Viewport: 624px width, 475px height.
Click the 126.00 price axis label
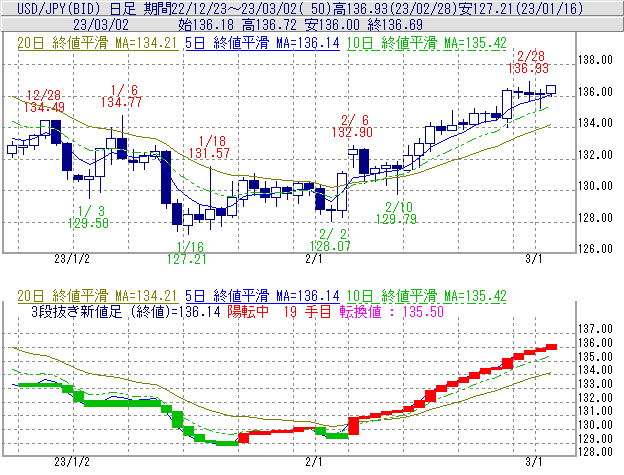(595, 249)
